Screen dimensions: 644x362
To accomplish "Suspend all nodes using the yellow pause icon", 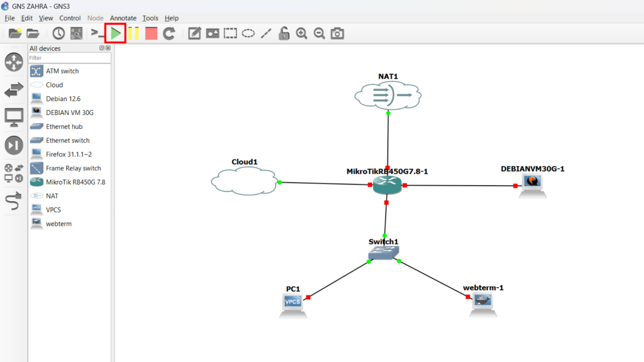I will [133, 33].
